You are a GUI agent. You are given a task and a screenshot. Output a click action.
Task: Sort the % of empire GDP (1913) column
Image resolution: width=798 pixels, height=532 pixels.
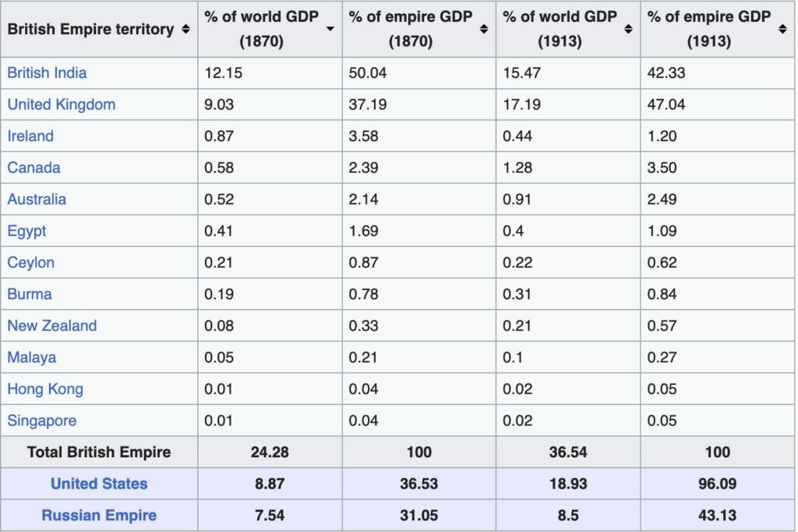782,30
